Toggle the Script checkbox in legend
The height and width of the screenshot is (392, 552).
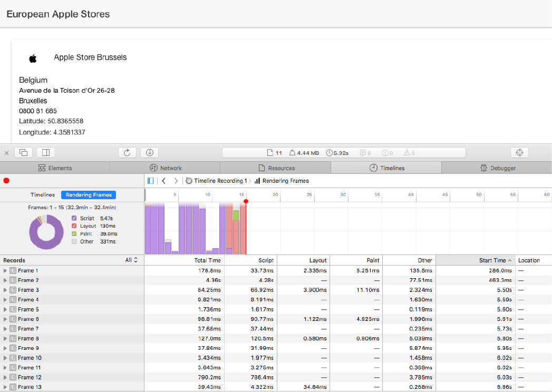click(x=74, y=218)
